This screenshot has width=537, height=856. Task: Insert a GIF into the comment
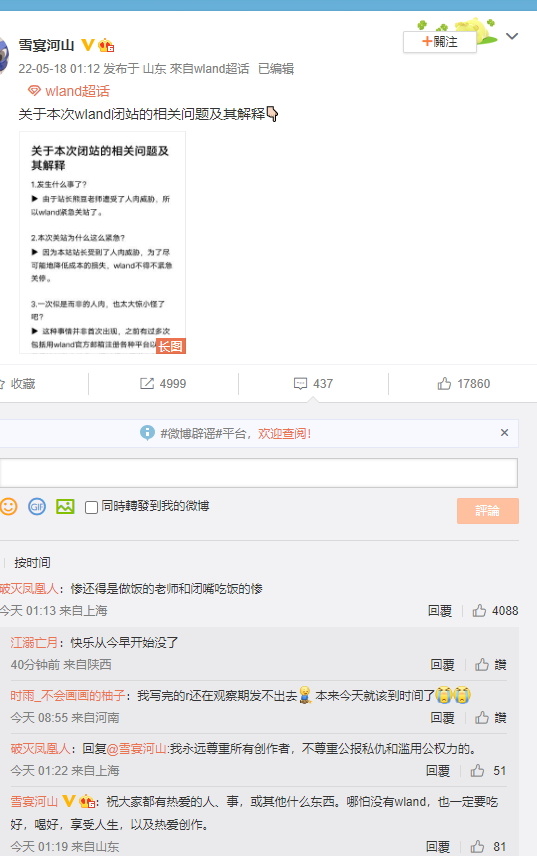[37, 507]
